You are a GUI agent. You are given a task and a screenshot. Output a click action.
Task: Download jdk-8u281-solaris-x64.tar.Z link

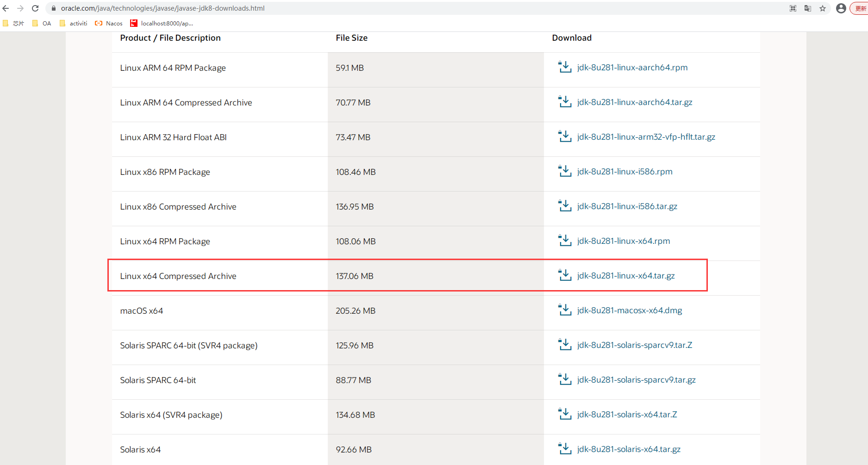pyautogui.click(x=627, y=415)
